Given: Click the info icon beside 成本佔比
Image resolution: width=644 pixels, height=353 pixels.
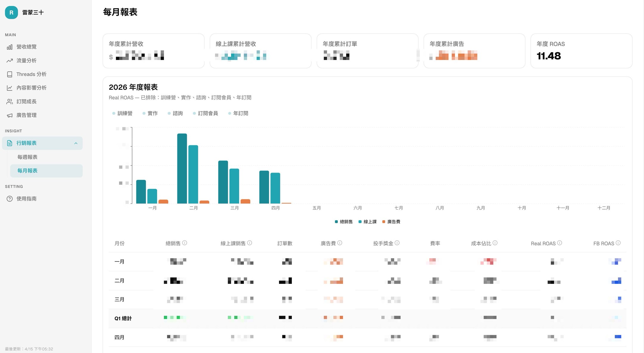Looking at the screenshot, I should coord(495,243).
